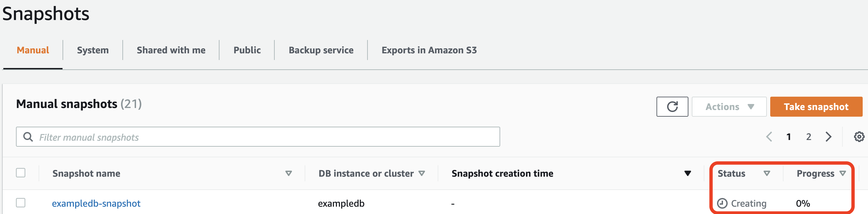The image size is (868, 214).
Task: Open the Actions dropdown menu
Action: (729, 107)
